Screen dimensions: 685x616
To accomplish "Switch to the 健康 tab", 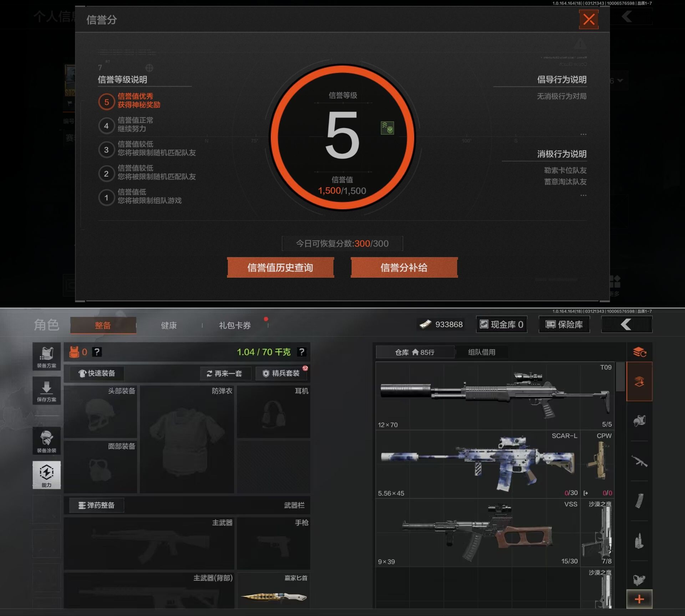I will pyautogui.click(x=169, y=325).
